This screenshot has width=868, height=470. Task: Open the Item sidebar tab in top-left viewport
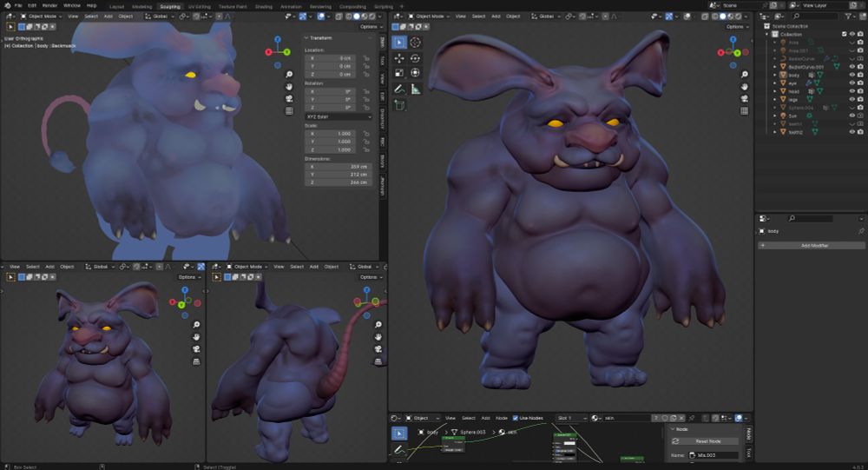(x=383, y=43)
